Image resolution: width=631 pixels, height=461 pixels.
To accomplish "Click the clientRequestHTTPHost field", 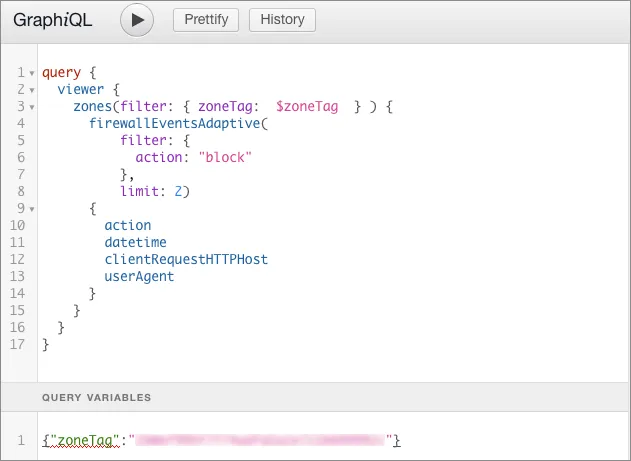I will pyautogui.click(x=185, y=260).
